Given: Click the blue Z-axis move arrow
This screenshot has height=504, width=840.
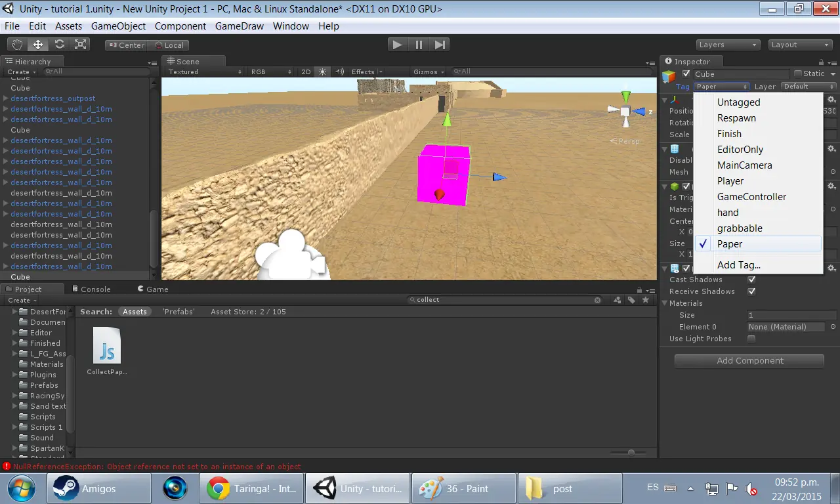Looking at the screenshot, I should pos(499,177).
